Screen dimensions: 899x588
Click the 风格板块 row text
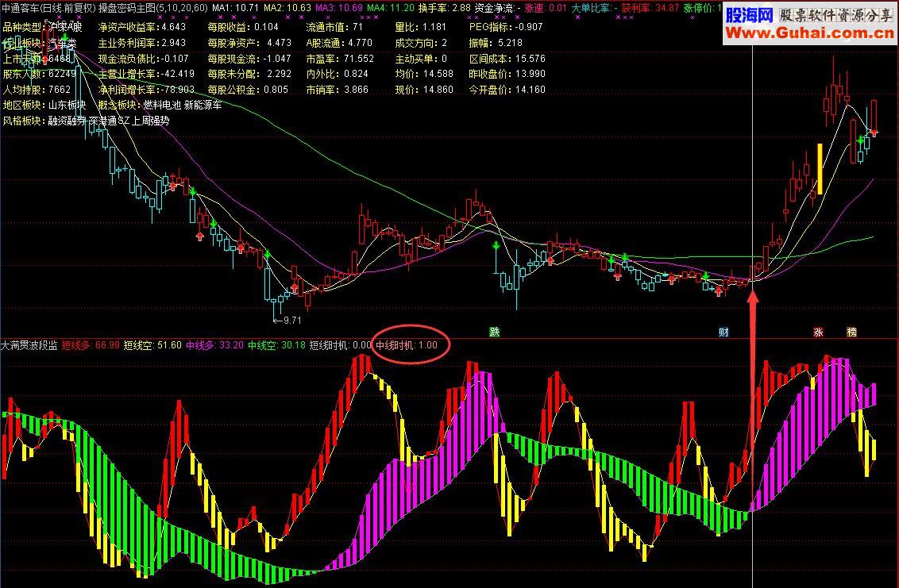click(86, 121)
